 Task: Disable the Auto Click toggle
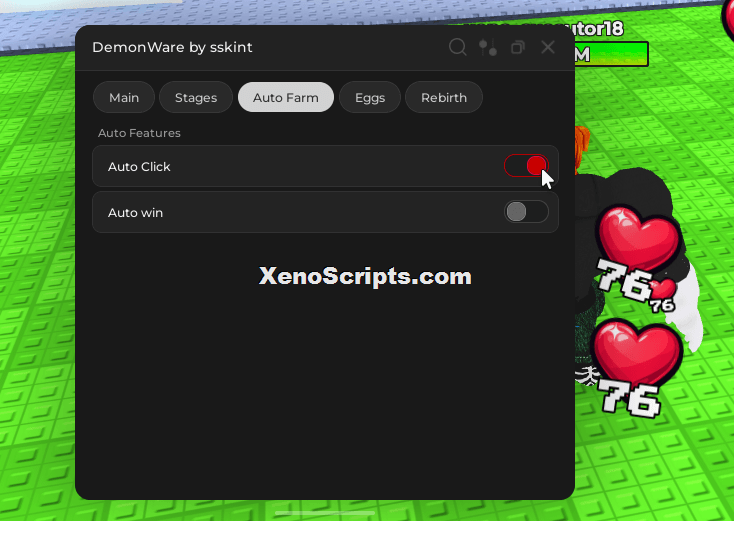pos(526,166)
